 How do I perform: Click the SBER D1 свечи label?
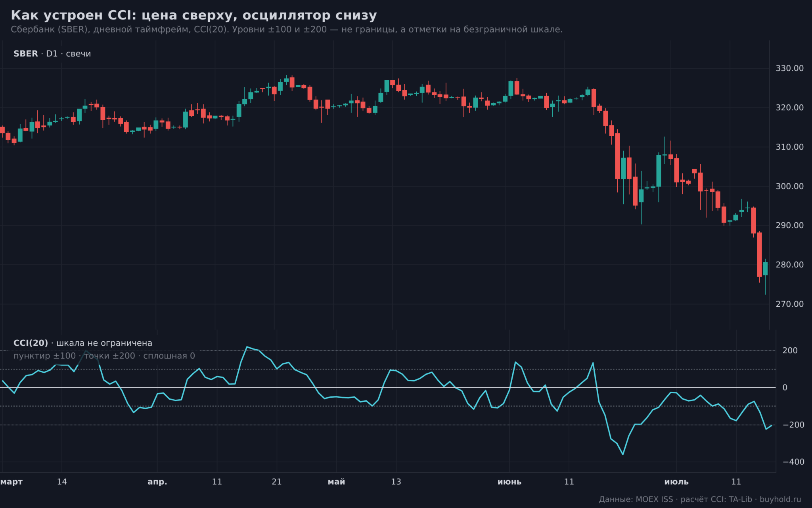click(52, 54)
